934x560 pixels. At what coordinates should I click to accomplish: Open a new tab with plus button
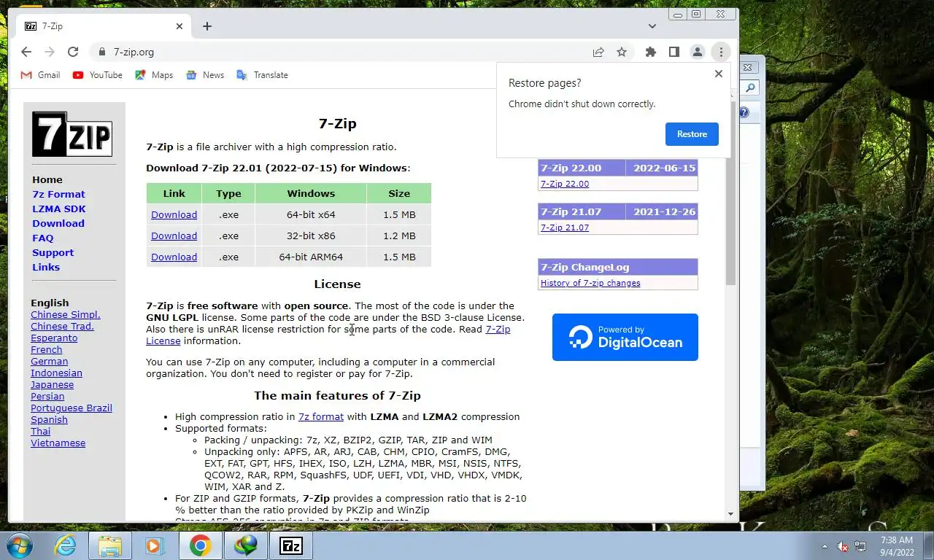pos(207,26)
